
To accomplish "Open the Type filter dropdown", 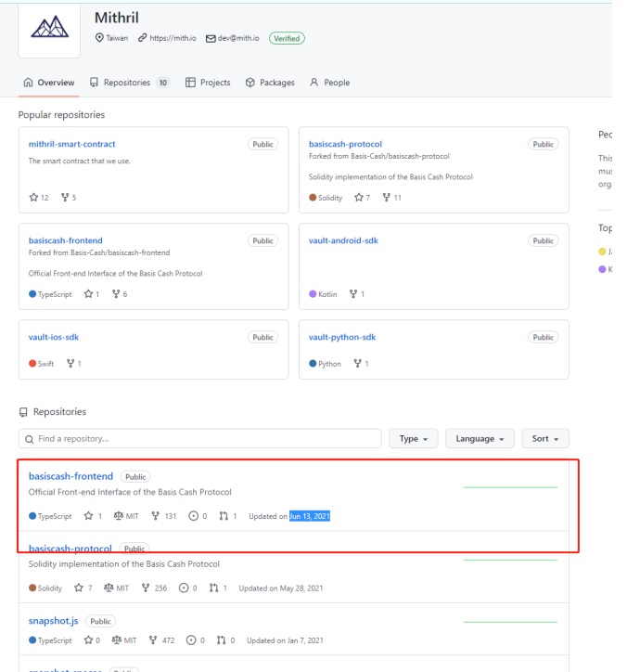I will [x=413, y=438].
